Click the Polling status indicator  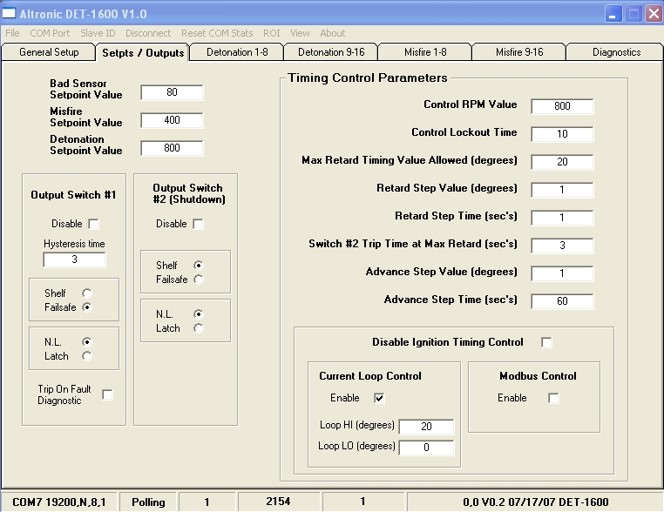[148, 502]
